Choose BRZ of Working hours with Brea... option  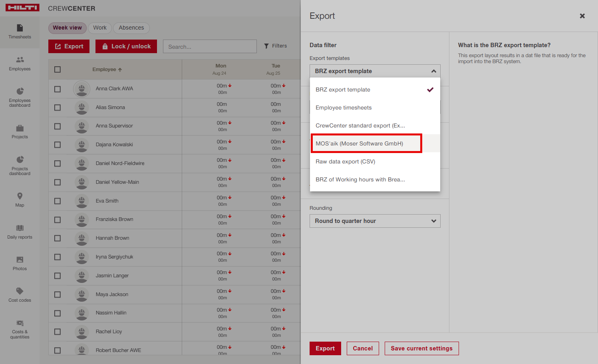point(375,179)
